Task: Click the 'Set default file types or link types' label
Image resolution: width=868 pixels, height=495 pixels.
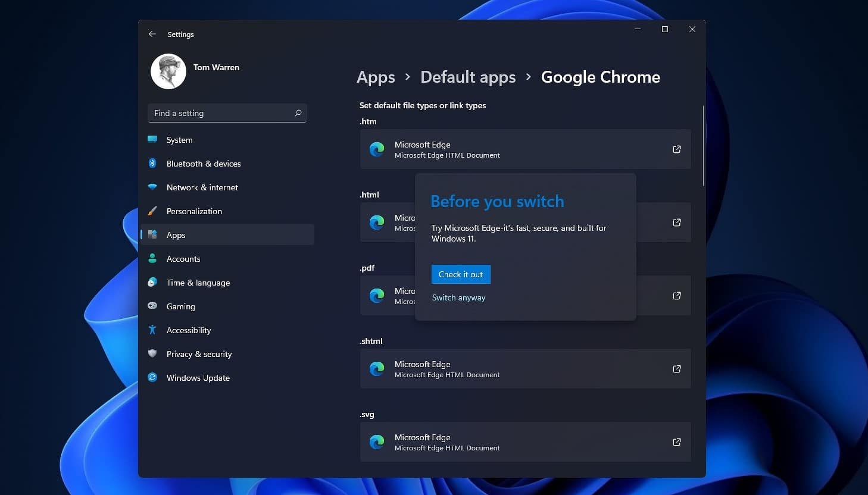Action: 423,105
